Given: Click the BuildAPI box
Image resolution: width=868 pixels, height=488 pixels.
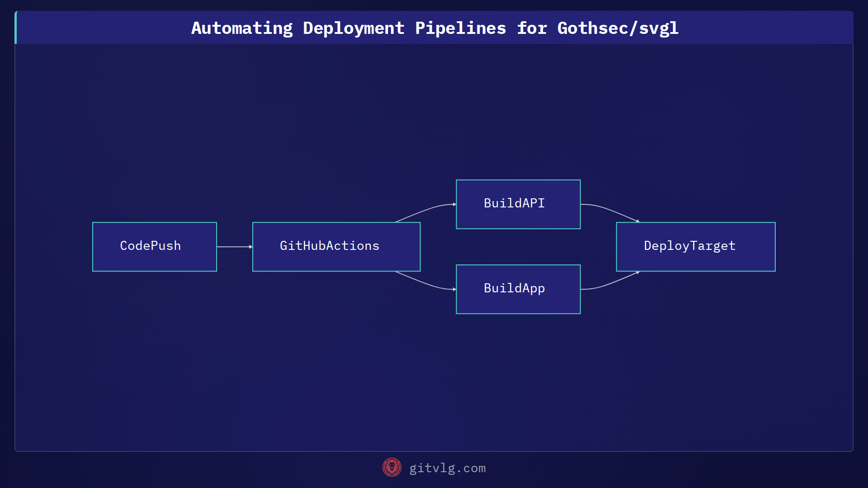Looking at the screenshot, I should pos(518,204).
